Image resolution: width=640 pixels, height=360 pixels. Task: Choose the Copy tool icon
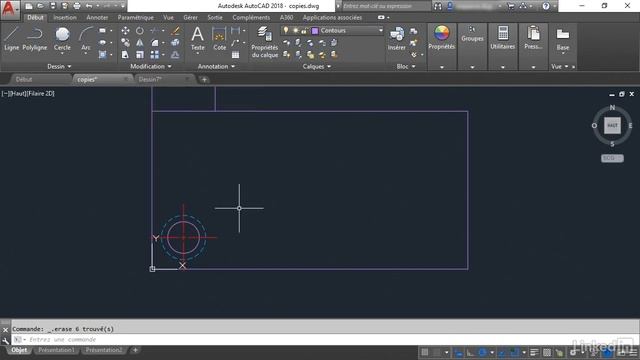click(x=125, y=42)
